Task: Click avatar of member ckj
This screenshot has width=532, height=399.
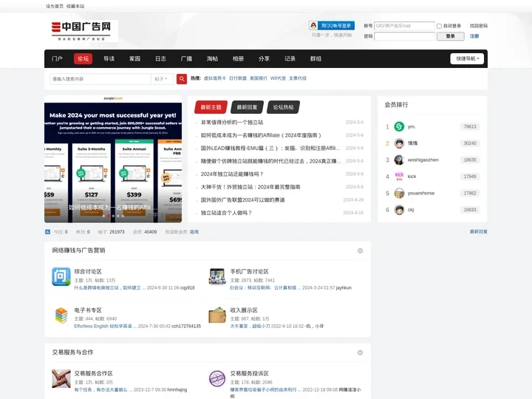Action: coord(399,210)
